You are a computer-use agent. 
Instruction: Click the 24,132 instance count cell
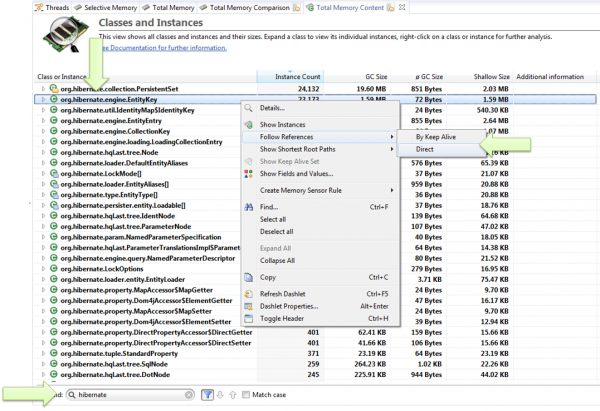[290, 89]
